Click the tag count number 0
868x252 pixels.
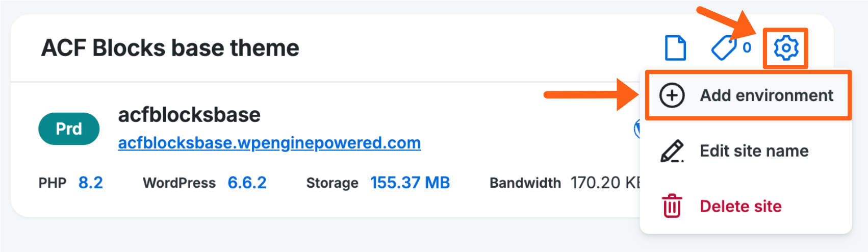click(747, 47)
